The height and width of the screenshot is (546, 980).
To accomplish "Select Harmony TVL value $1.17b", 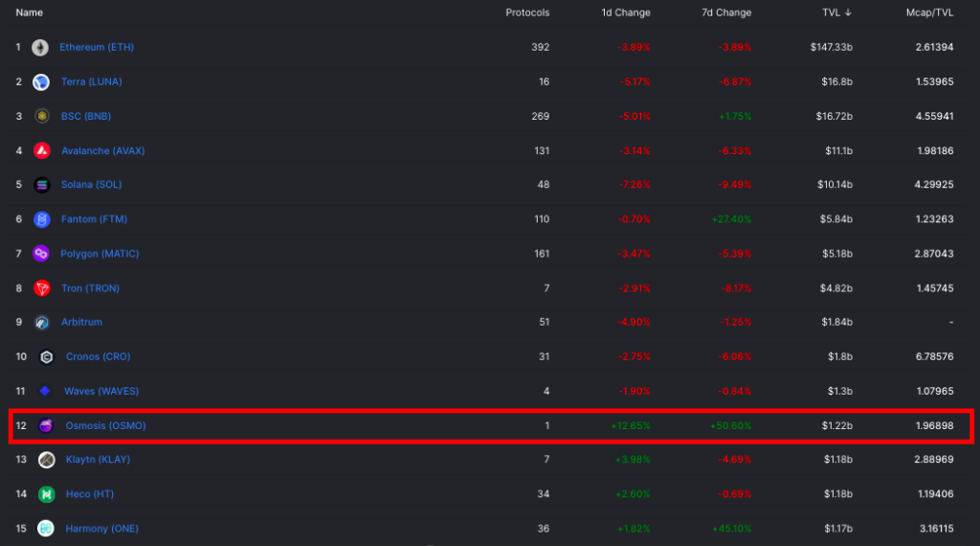I will click(838, 529).
